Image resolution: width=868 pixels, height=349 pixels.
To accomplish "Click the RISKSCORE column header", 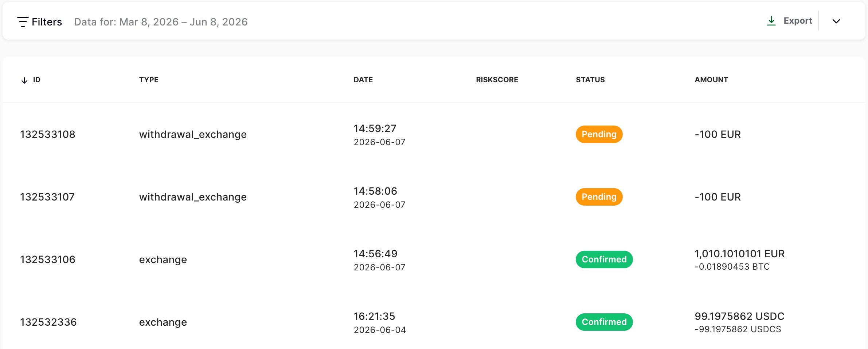I will coord(497,80).
